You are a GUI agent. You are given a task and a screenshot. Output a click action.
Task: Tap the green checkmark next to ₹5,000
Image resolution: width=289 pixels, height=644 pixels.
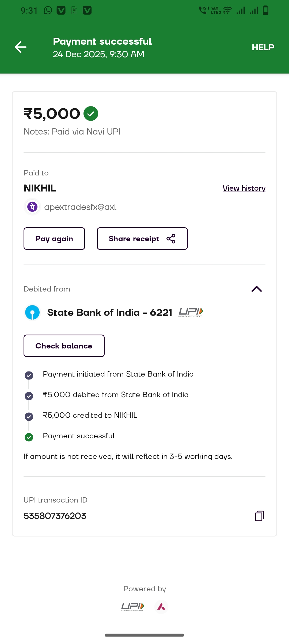(x=91, y=114)
